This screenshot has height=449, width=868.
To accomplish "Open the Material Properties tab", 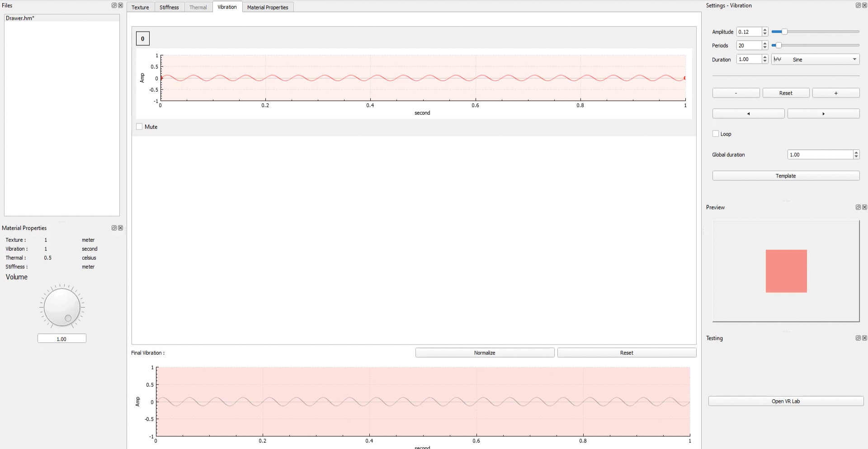I will coord(268,7).
